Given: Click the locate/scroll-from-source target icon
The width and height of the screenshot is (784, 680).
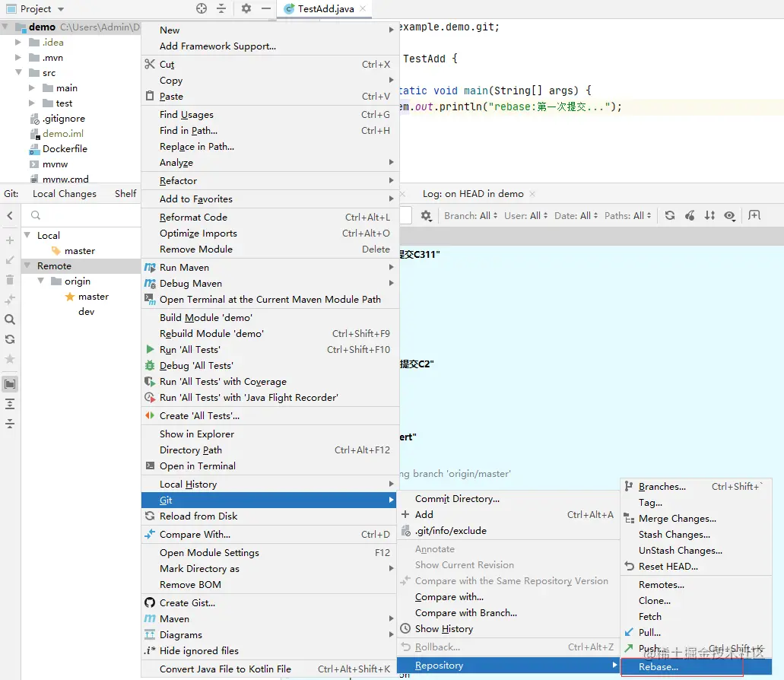Looking at the screenshot, I should pyautogui.click(x=202, y=8).
